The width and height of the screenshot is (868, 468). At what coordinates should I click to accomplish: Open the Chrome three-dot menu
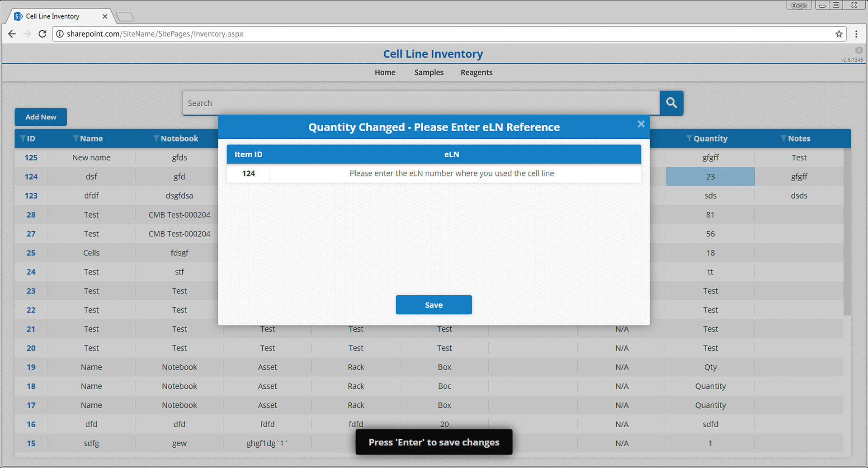point(856,34)
